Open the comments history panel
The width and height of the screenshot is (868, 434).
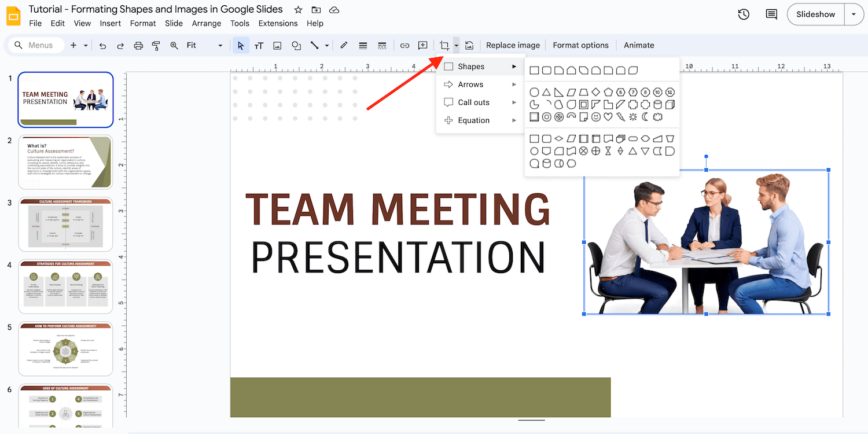[x=771, y=14]
